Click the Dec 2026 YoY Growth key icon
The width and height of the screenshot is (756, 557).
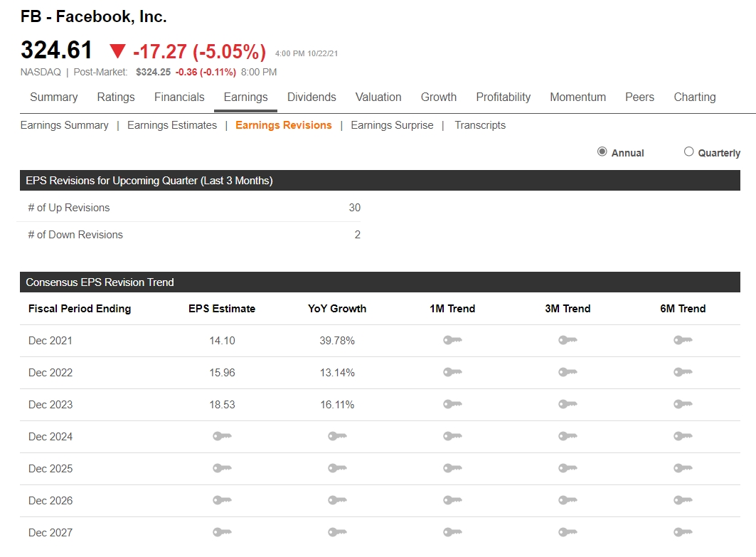point(337,500)
